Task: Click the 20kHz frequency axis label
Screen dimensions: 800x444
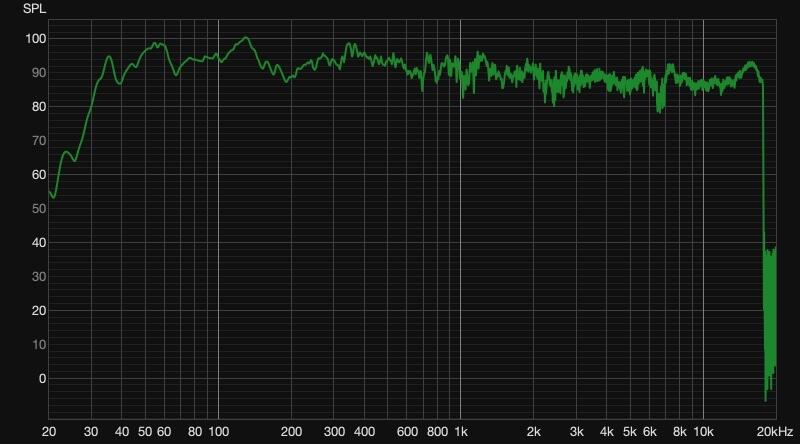Action: point(775,432)
